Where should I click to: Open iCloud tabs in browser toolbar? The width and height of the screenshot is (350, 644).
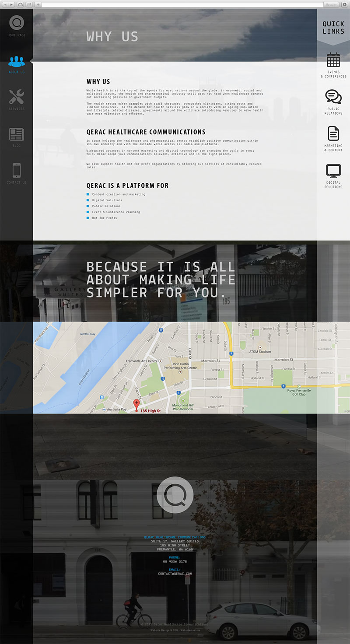[21, 4]
